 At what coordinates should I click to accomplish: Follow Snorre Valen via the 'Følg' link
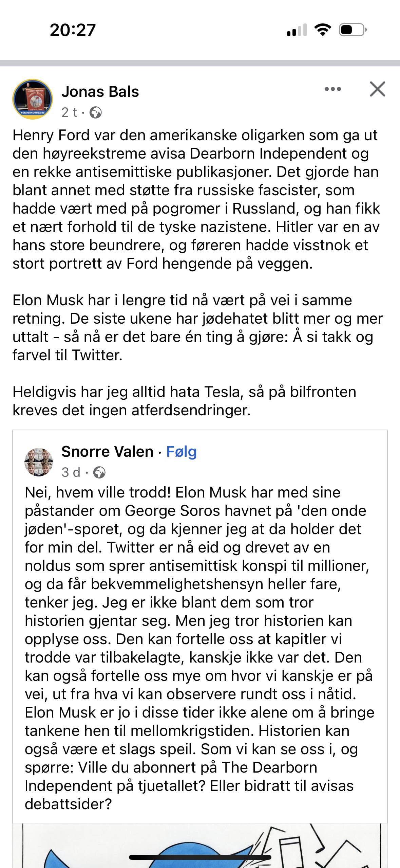pos(182,452)
